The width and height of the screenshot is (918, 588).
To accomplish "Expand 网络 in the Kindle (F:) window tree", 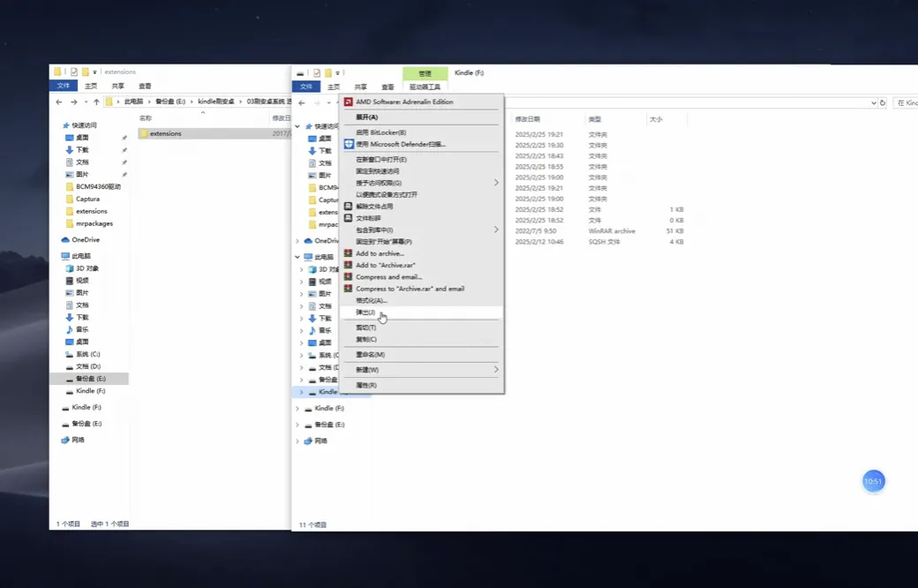I will 297,441.
